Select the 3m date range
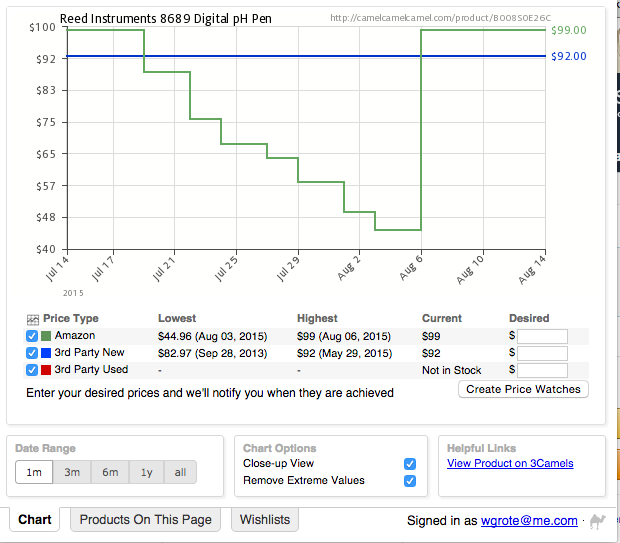This screenshot has height=543, width=620. [x=72, y=472]
